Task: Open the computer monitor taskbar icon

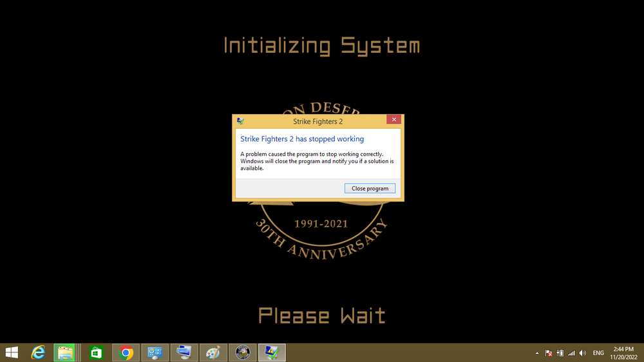Action: pos(184,352)
